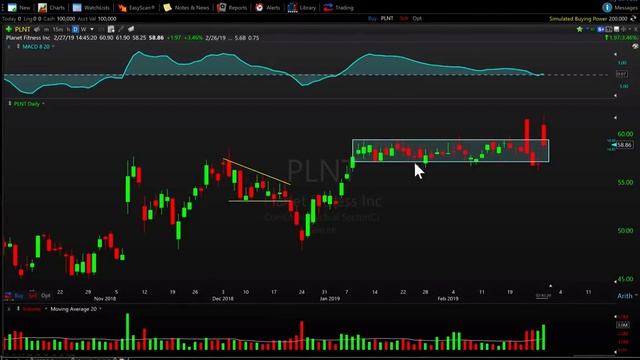Select the Weekly (W) timeframe button
This screenshot has height=360, width=640.
84,29
